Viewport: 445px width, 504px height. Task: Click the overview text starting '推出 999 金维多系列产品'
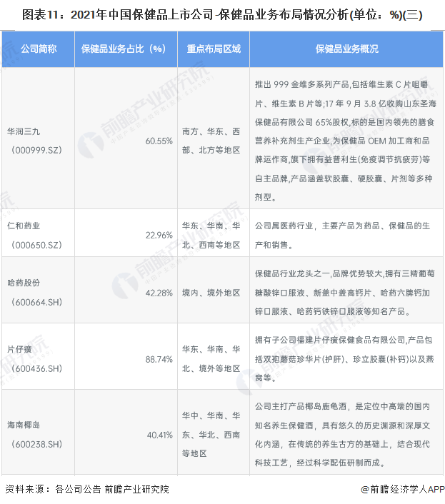(345, 141)
